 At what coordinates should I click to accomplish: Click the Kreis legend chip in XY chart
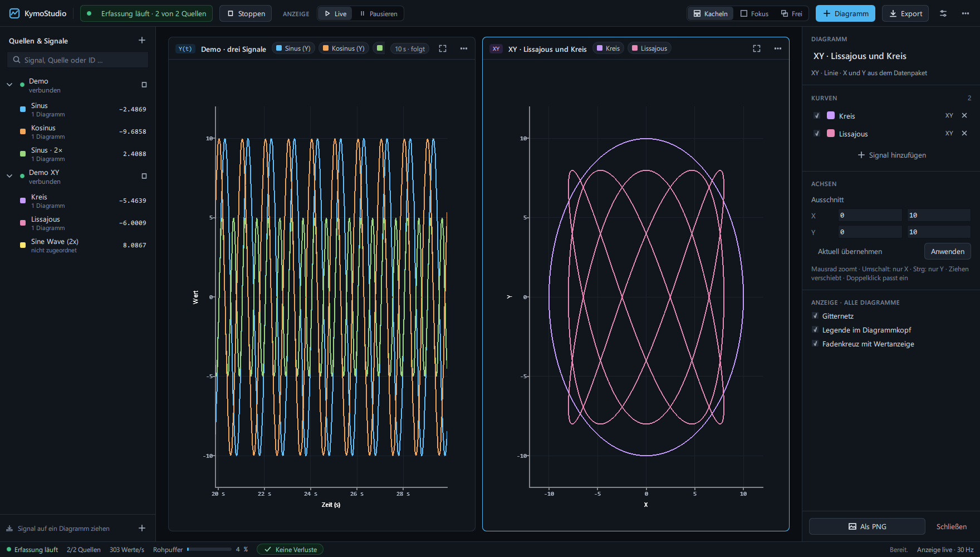click(x=608, y=48)
